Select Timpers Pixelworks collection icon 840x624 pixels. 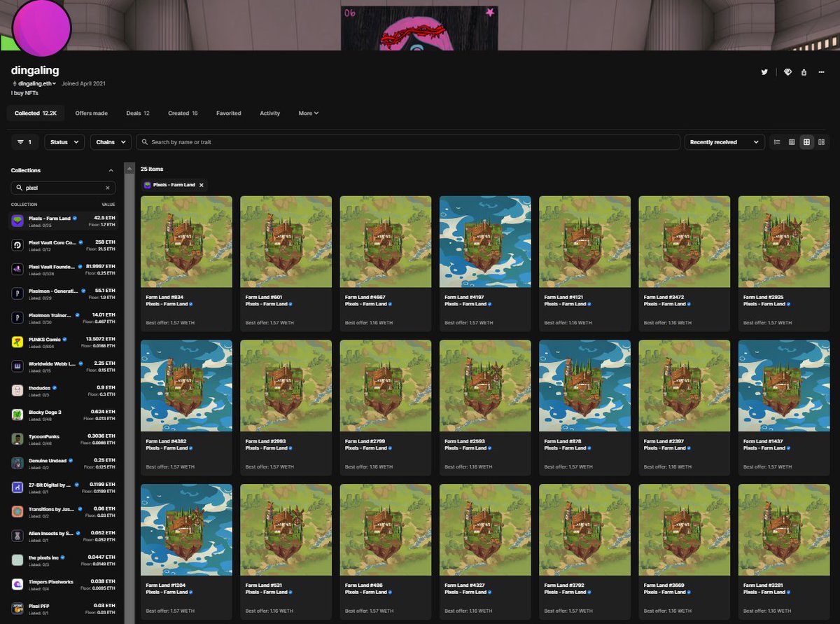[x=17, y=584]
